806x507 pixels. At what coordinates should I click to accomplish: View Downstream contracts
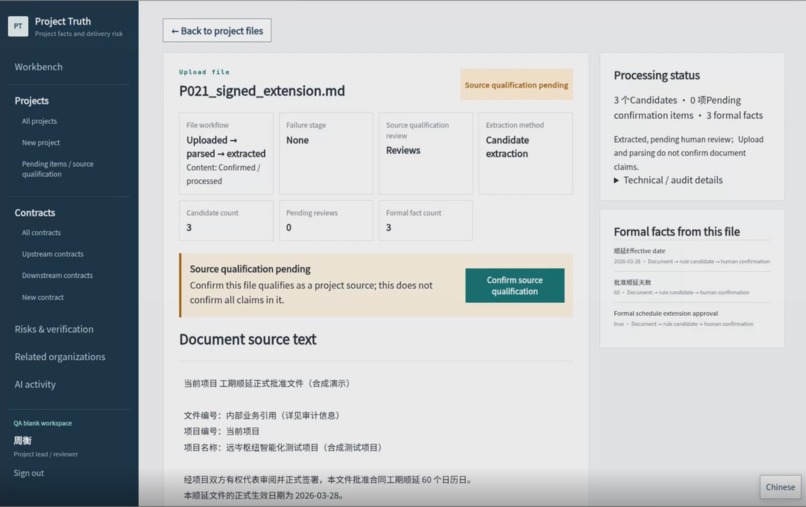point(58,276)
